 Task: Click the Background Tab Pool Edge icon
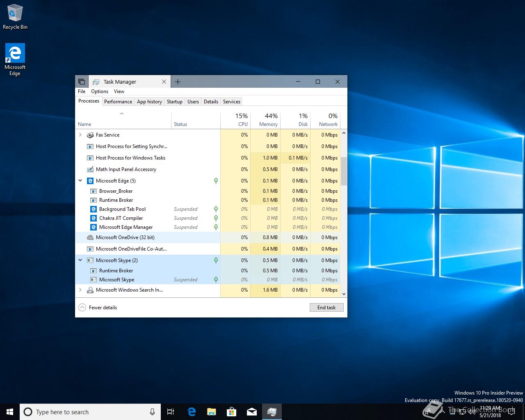[x=94, y=209]
